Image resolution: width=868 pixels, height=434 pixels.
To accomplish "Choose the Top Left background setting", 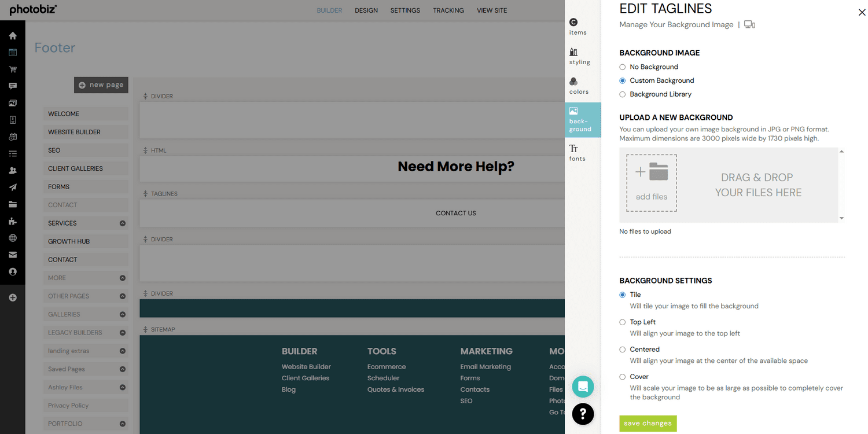I will pos(623,322).
